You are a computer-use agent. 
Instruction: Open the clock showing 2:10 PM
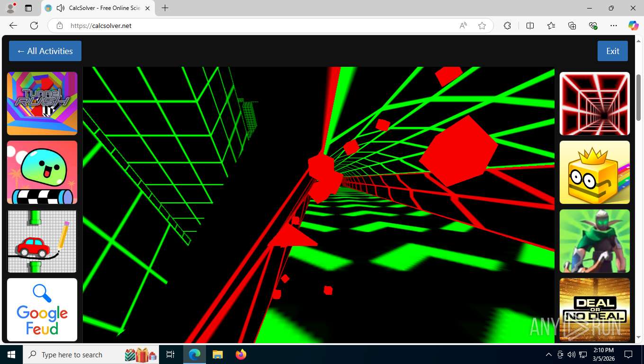(x=604, y=355)
